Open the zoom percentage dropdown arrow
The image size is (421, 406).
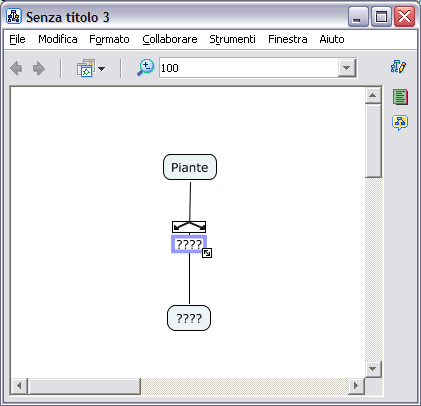tap(346, 68)
